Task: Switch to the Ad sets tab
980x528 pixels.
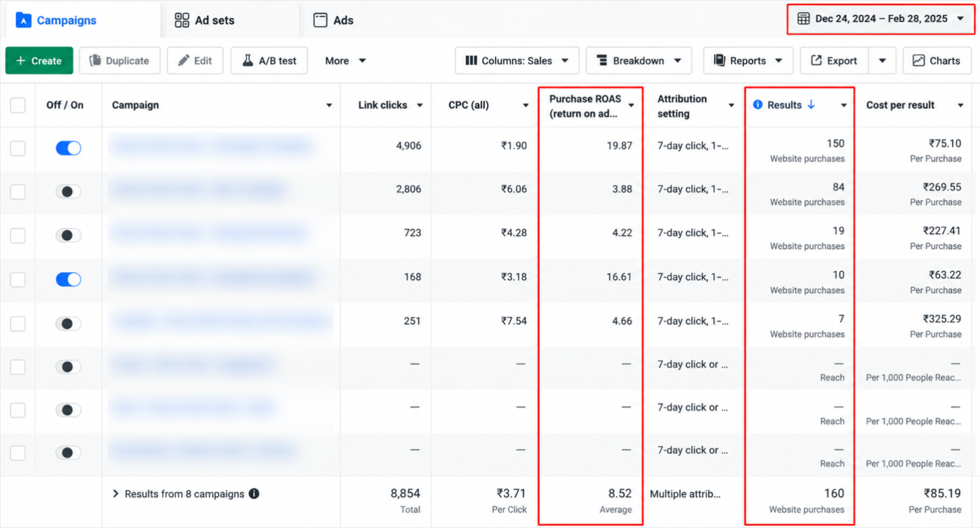Action: pyautogui.click(x=205, y=20)
